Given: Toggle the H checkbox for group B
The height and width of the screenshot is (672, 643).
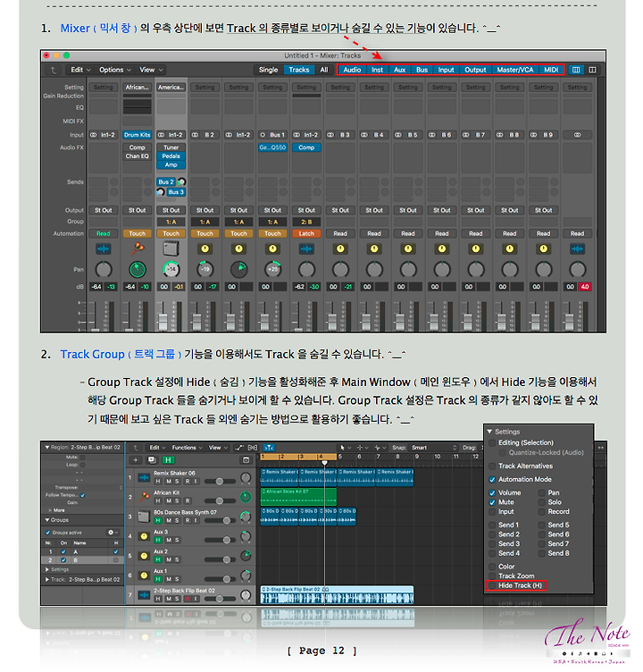Looking at the screenshot, I should tap(116, 560).
